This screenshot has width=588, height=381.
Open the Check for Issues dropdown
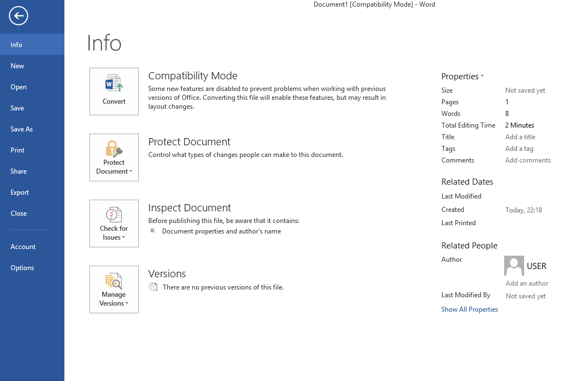[x=114, y=223]
